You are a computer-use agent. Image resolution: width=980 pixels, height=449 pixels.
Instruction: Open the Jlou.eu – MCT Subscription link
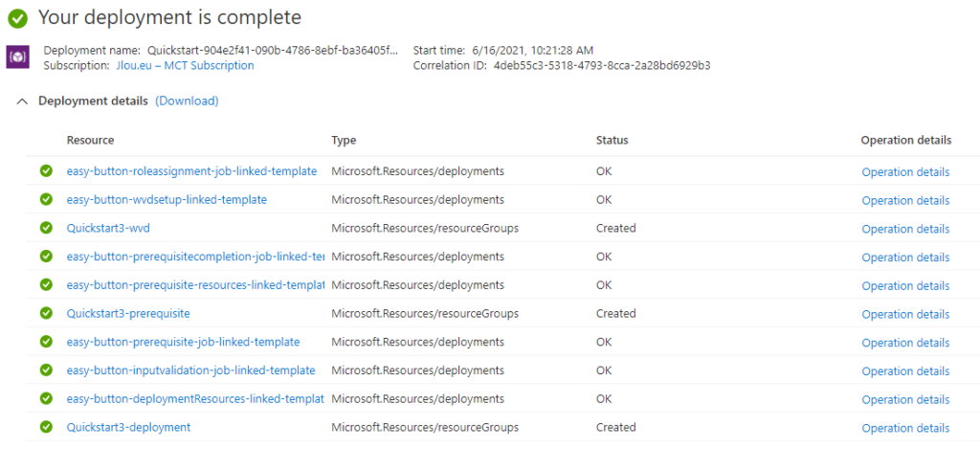185,65
